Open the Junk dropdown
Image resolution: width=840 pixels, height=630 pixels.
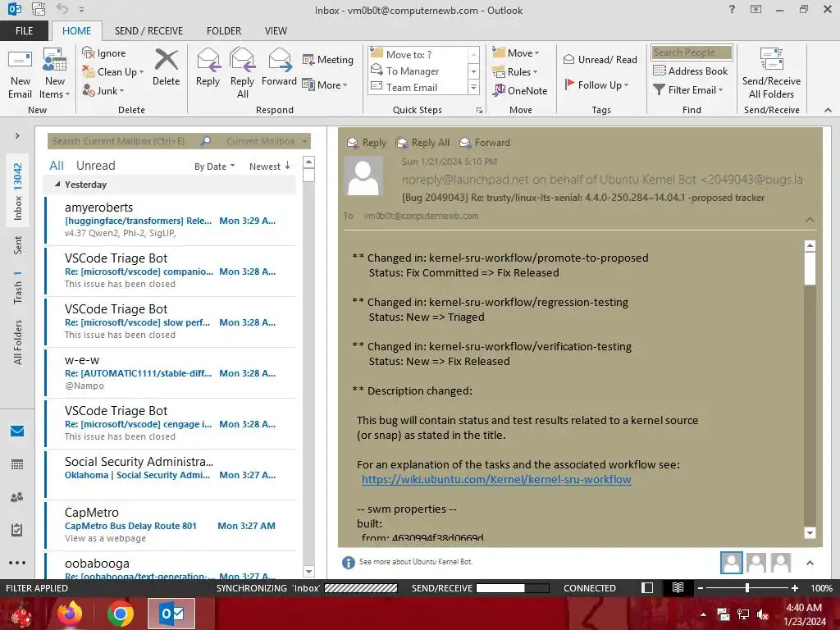click(x=103, y=90)
